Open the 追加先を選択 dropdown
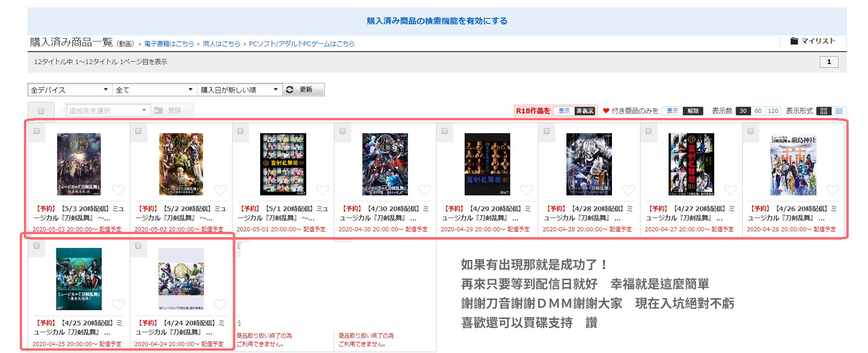Viewport: 868px width, 353px height. click(x=108, y=111)
